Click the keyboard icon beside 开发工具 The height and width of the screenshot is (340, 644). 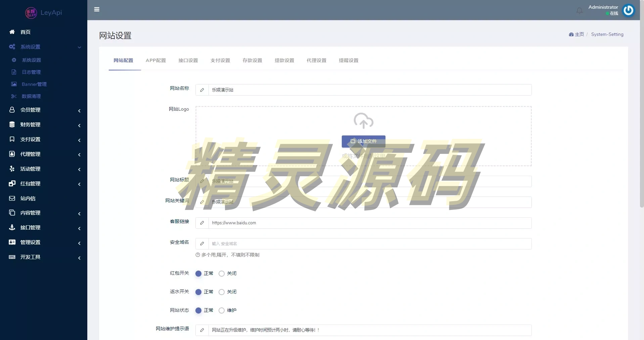coord(12,257)
